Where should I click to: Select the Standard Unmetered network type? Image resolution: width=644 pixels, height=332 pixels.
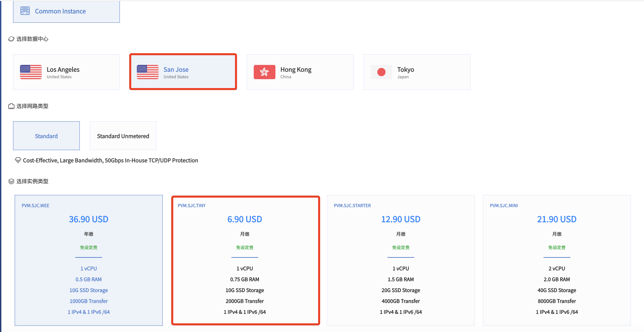123,136
